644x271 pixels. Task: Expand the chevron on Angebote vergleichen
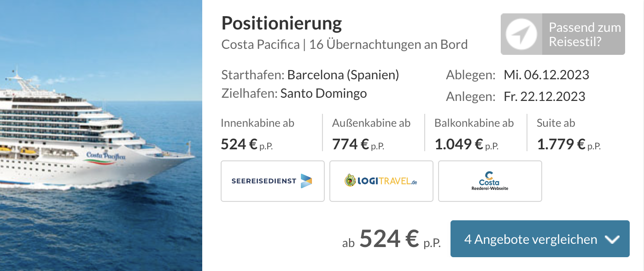[612, 240]
